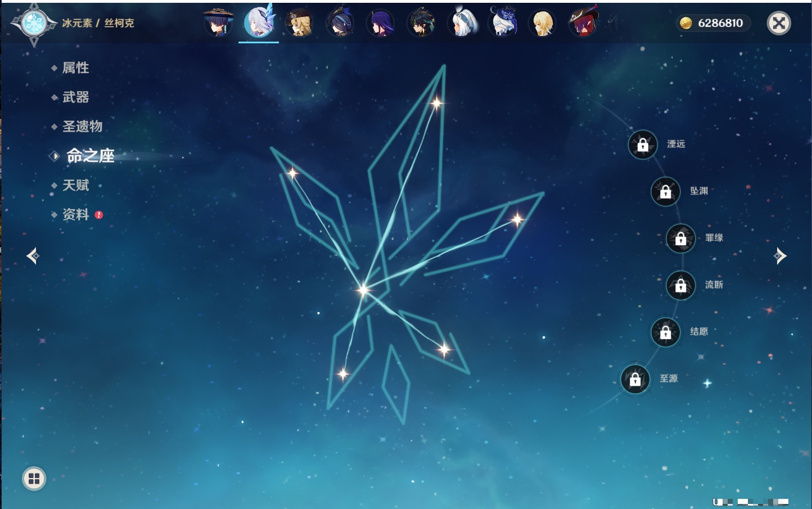Click the 6286810 Mora balance
The width and height of the screenshot is (812, 509).
pos(720,23)
